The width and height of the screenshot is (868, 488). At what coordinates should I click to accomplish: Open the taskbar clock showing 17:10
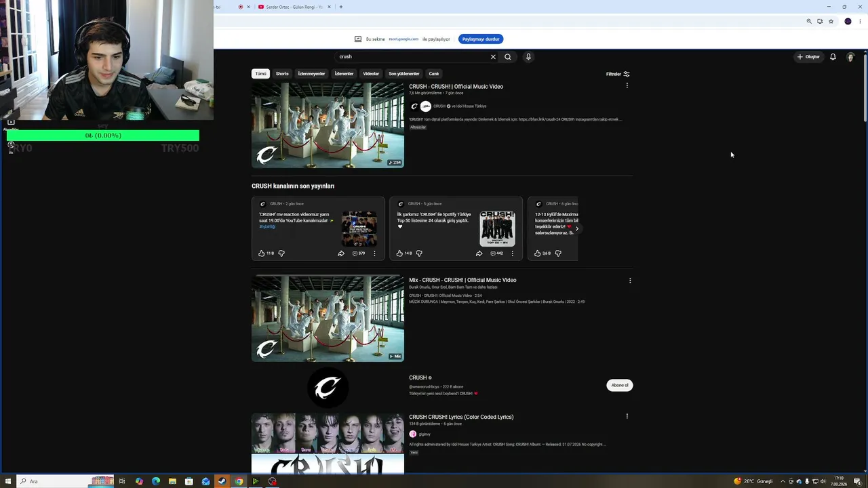coord(839,481)
